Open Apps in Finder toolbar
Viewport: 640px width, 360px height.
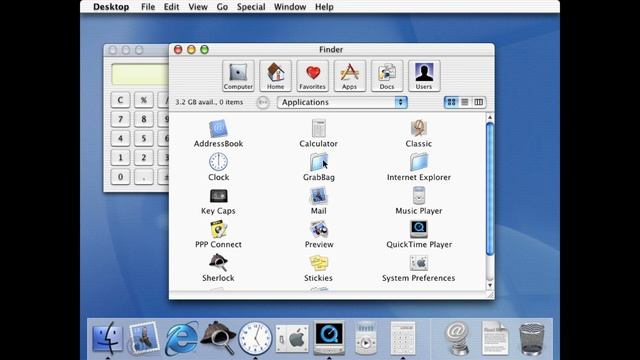pos(349,76)
